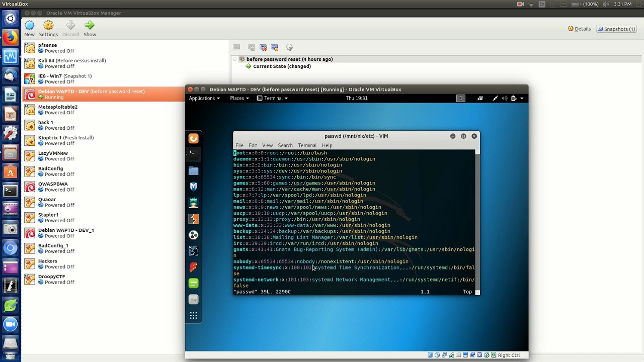Switch to Snapshots (1) view
The width and height of the screenshot is (644, 362).
[x=616, y=29]
